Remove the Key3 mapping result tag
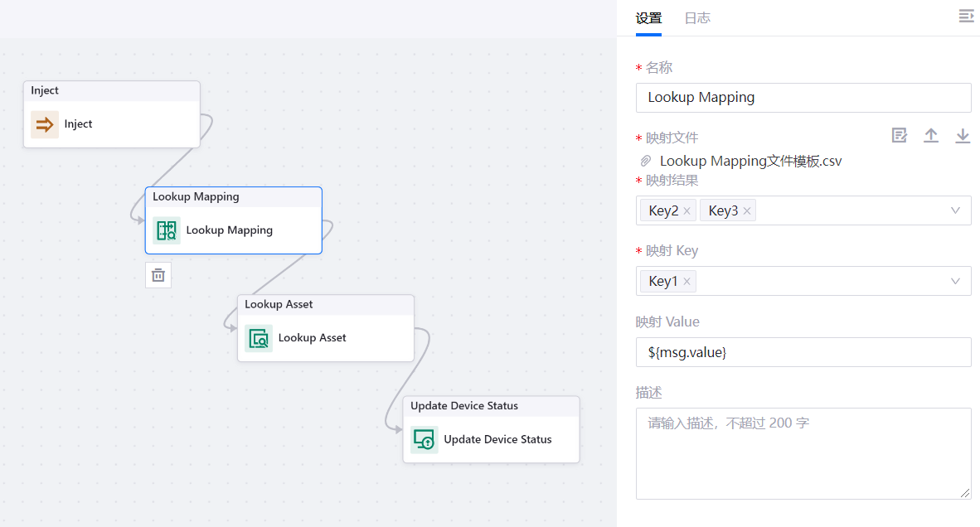Image resolution: width=980 pixels, height=527 pixels. [x=746, y=210]
